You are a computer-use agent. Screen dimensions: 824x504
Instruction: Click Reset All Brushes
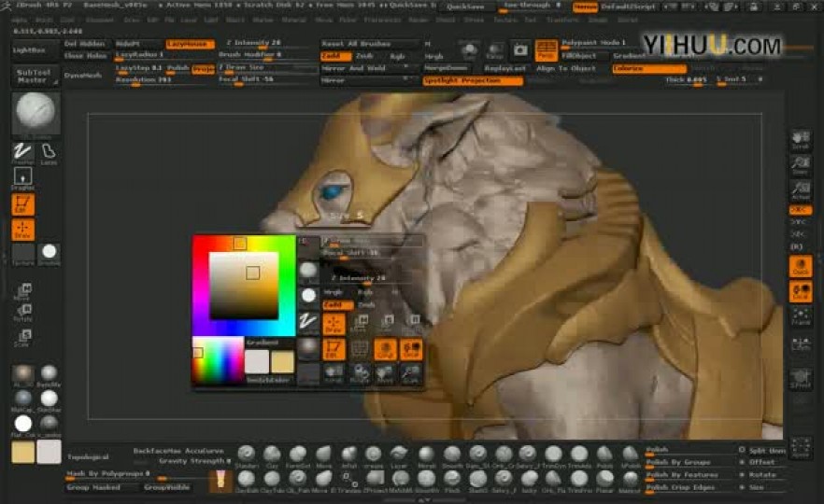coord(371,44)
